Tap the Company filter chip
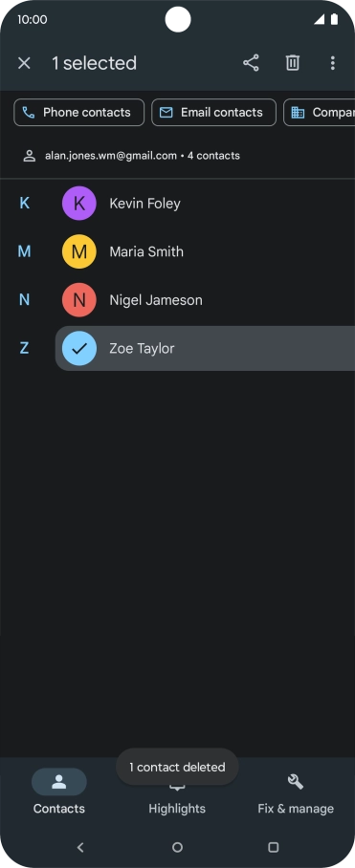 tap(319, 113)
